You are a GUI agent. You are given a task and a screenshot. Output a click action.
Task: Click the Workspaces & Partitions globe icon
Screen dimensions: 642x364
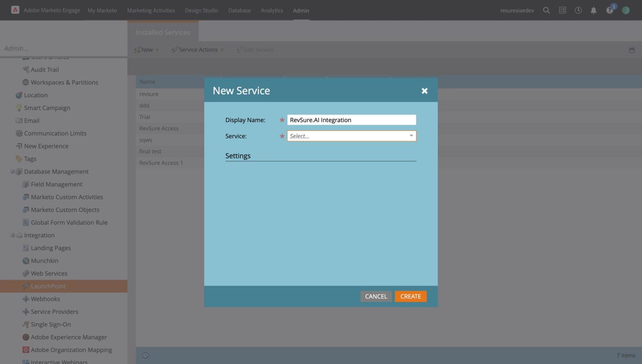(26, 83)
